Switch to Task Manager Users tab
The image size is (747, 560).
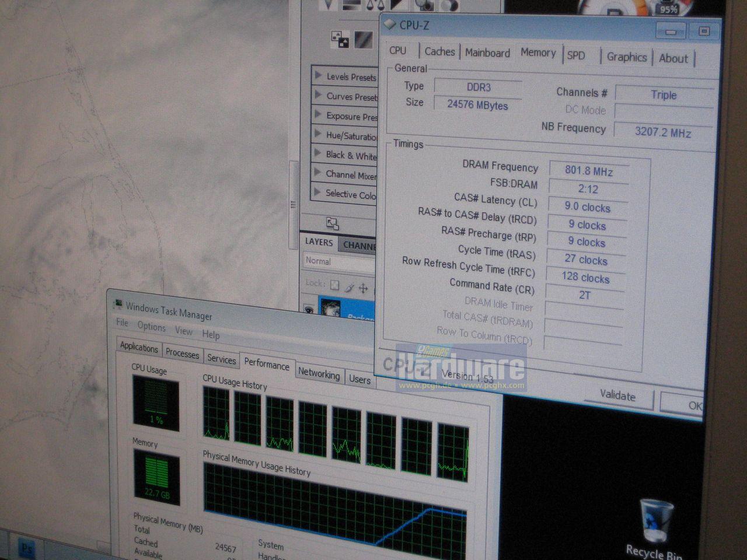(359, 379)
